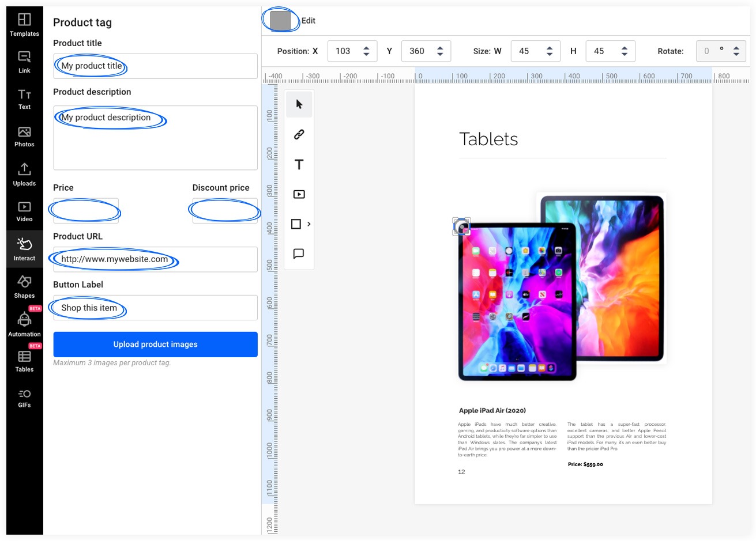This screenshot has height=541, width=756.
Task: Open the Shapes panel
Action: [x=24, y=286]
